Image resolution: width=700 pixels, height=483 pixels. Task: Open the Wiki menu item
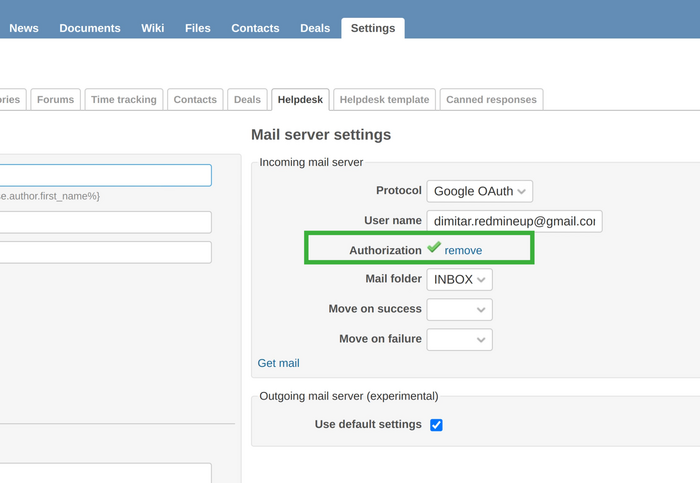coord(153,28)
